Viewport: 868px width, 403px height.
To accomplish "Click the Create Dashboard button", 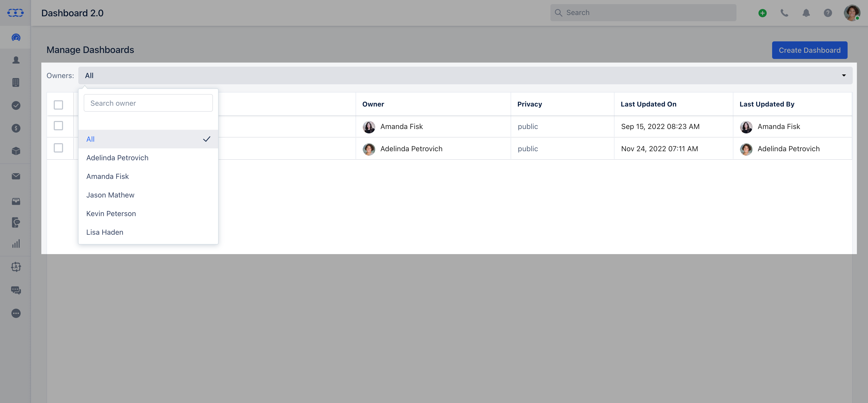I will [809, 50].
